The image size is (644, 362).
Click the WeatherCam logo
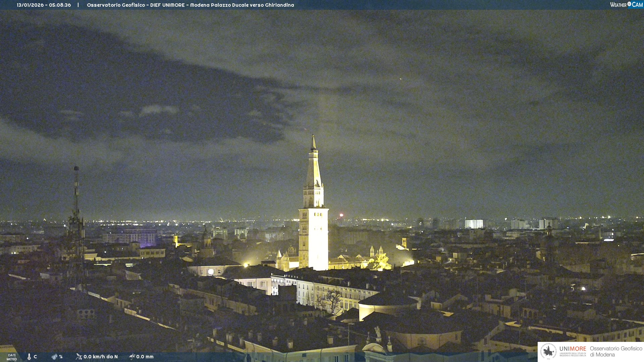(626, 5)
